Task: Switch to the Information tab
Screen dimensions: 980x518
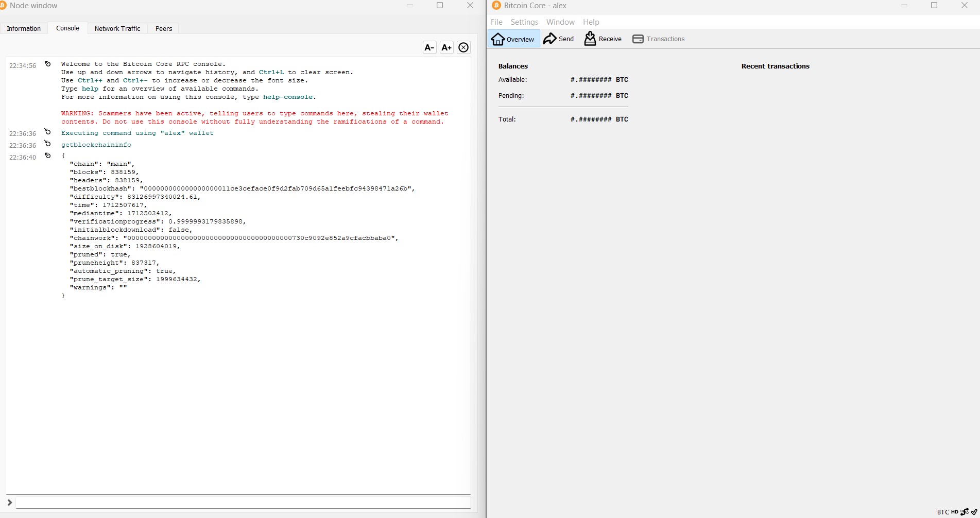Action: coord(24,28)
